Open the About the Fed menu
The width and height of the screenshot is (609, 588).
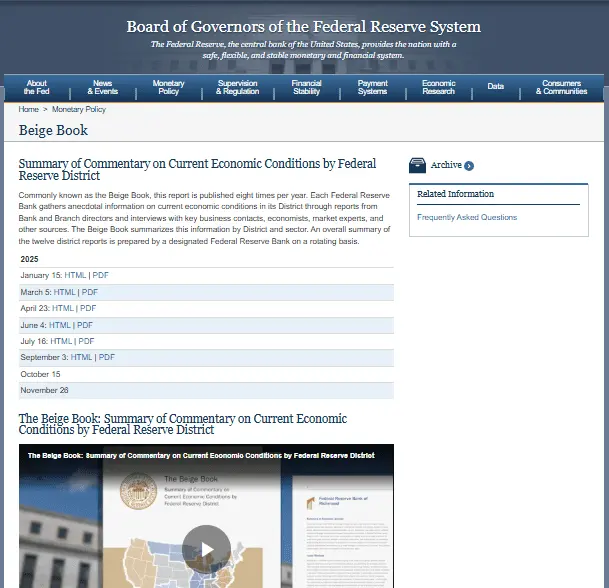click(x=37, y=87)
